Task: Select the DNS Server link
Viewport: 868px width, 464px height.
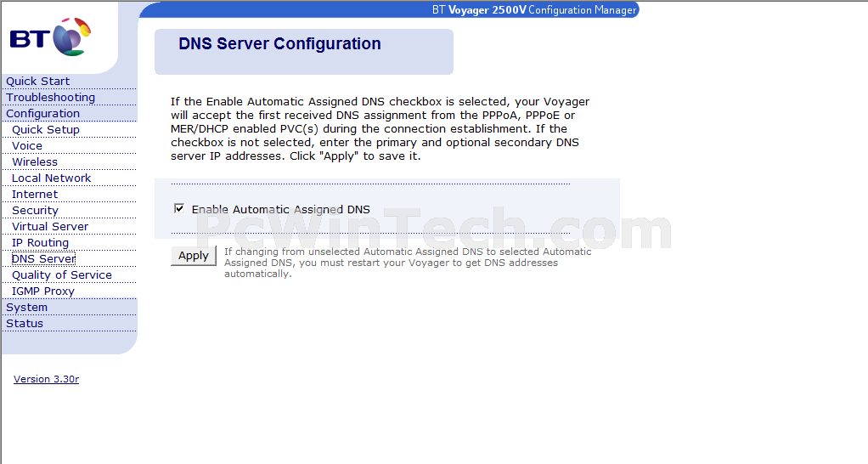Action: [43, 258]
